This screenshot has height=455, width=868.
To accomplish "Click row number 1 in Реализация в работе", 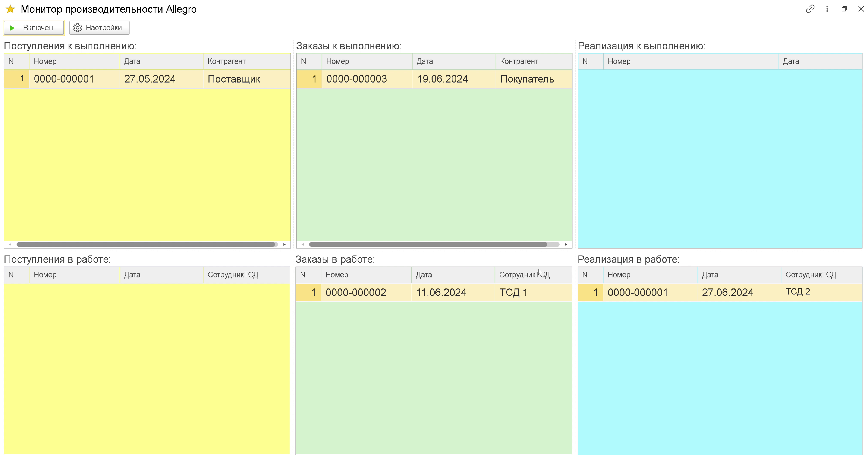I will (591, 292).
